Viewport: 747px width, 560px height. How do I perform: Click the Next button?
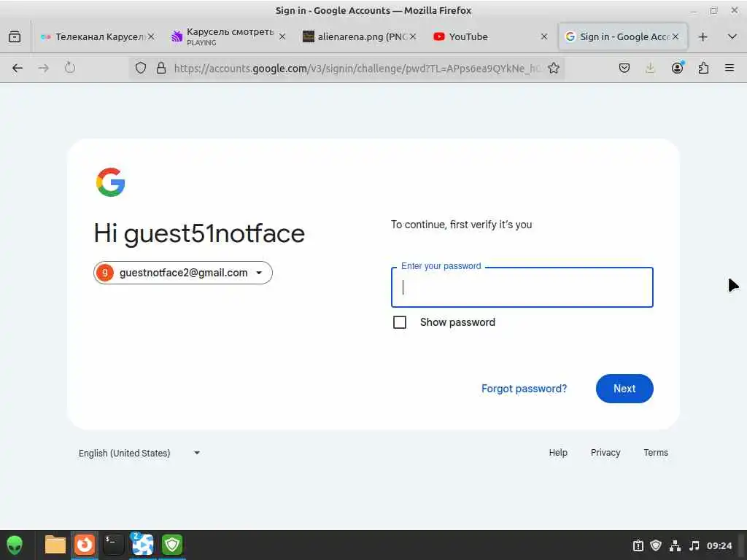click(x=624, y=389)
